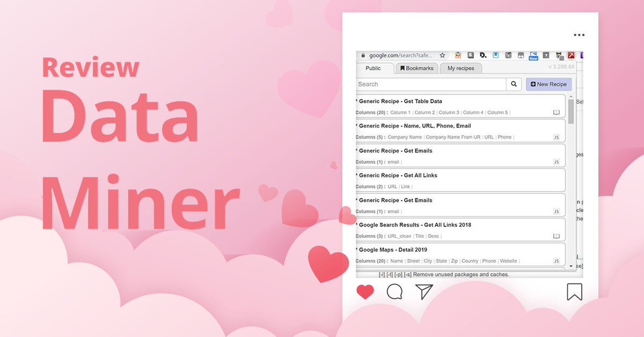Like the post with the heart icon

point(365,292)
